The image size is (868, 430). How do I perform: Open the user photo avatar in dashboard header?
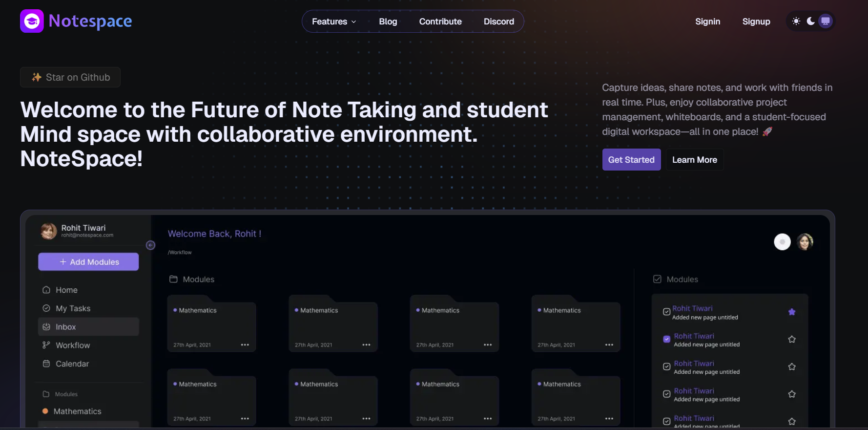click(805, 242)
